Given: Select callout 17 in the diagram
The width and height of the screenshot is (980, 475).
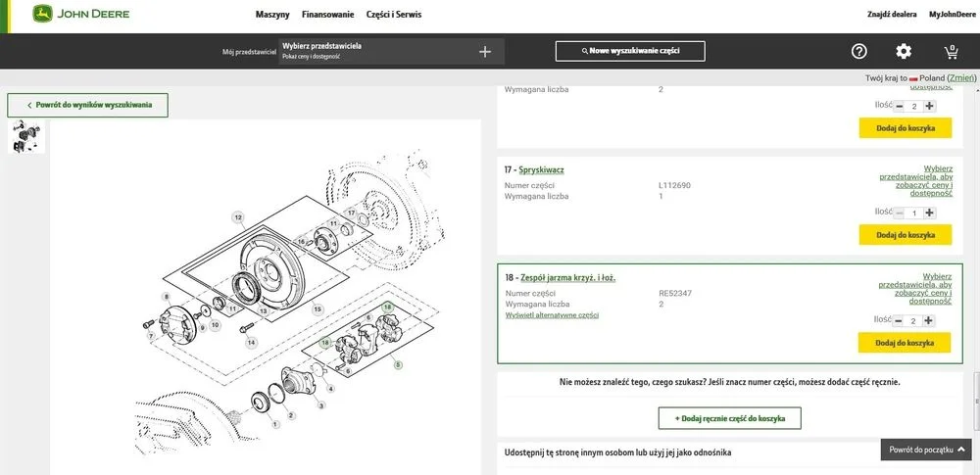Looking at the screenshot, I should (351, 214).
